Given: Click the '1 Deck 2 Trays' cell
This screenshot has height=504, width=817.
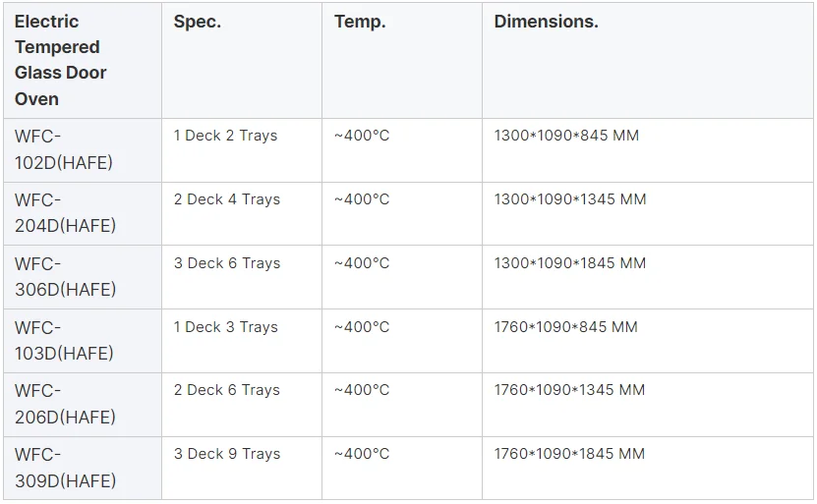Looking at the screenshot, I should [225, 136].
